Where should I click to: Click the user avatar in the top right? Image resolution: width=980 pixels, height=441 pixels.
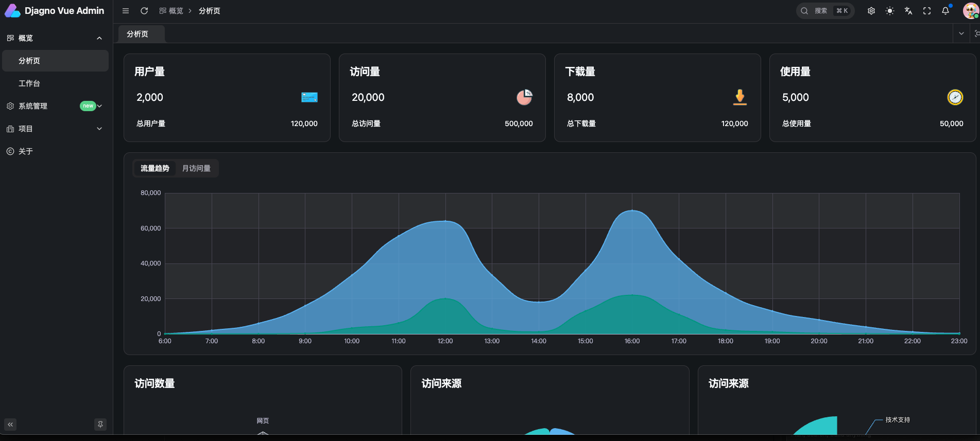click(970, 11)
